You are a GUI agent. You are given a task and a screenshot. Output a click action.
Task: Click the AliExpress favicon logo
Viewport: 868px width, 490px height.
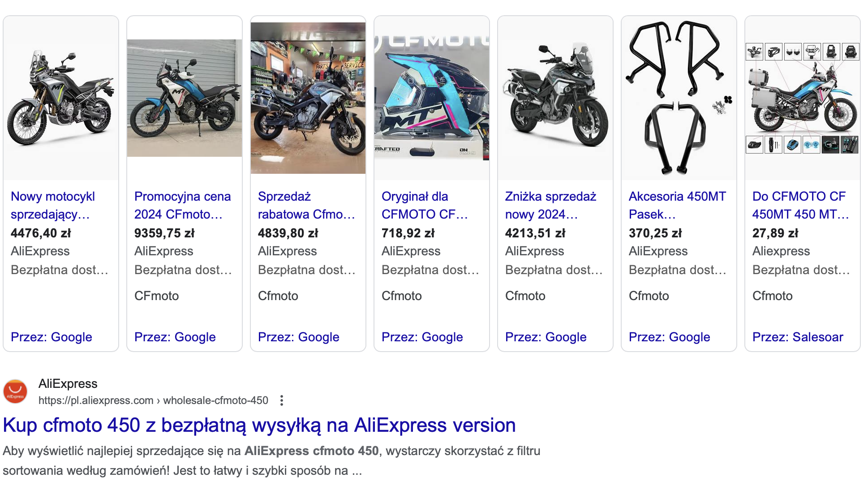tap(15, 391)
